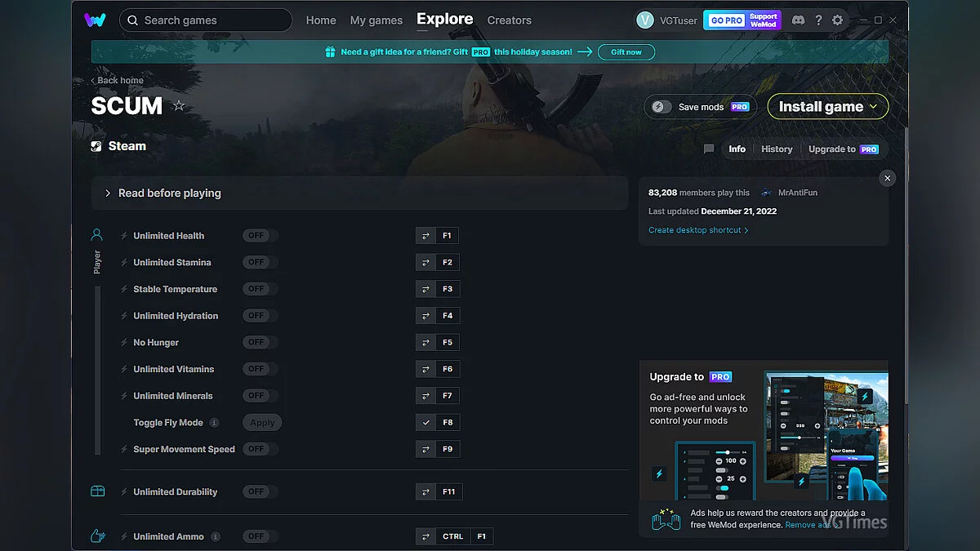
Task: Click swap hotkey icon for Unlimited Minerals
Action: point(425,396)
